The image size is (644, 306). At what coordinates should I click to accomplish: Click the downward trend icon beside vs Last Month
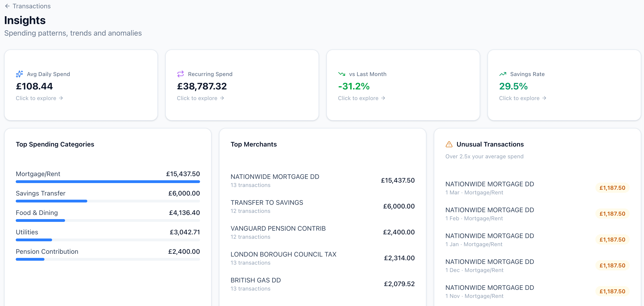[x=341, y=74]
